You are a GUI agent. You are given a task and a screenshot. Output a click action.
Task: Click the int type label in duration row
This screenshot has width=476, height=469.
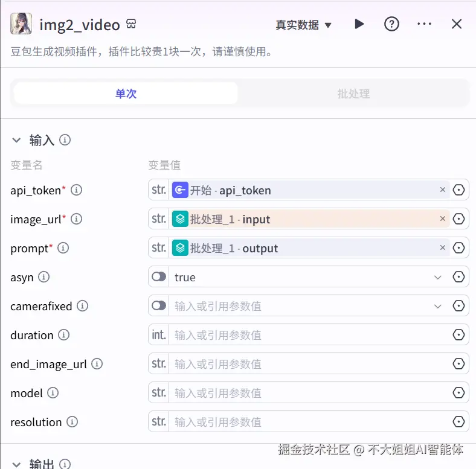tap(159, 335)
